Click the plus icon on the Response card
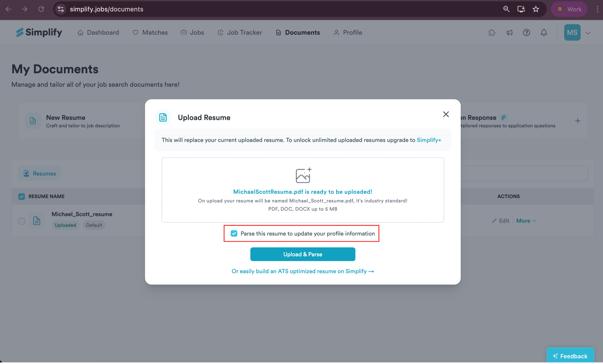Viewport: 603px width, 364px height. pos(578,121)
